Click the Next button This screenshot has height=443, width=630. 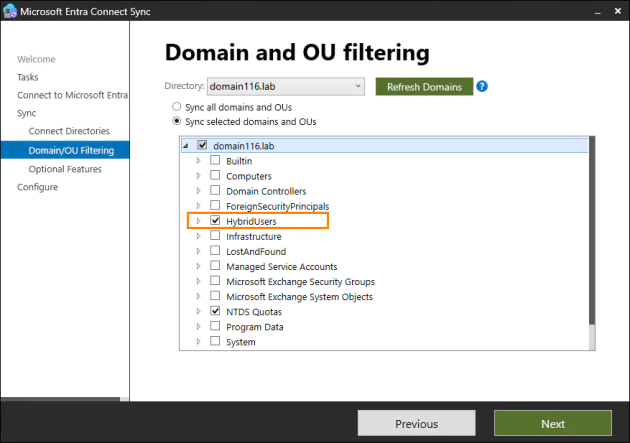553,423
